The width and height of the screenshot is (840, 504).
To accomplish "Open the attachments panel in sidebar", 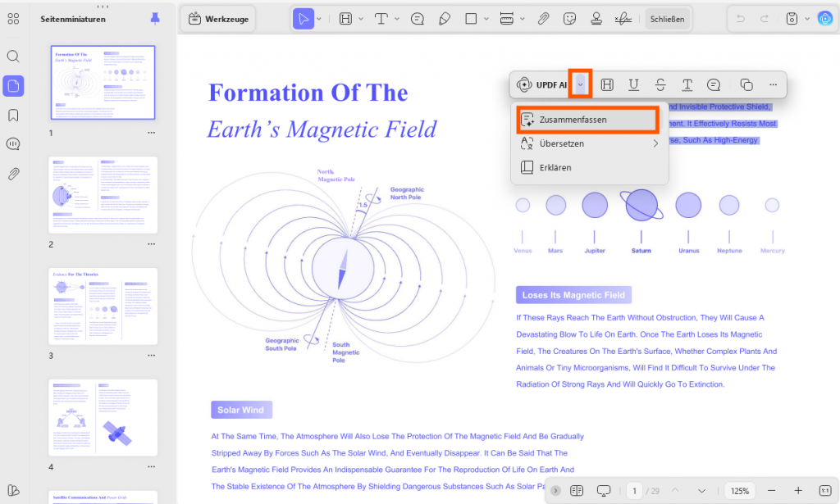I will (x=13, y=174).
